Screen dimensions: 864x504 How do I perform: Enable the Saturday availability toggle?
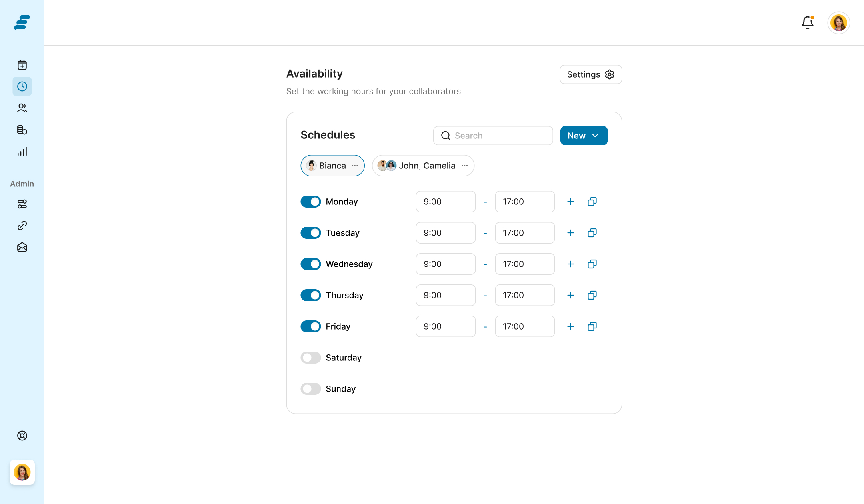(310, 358)
